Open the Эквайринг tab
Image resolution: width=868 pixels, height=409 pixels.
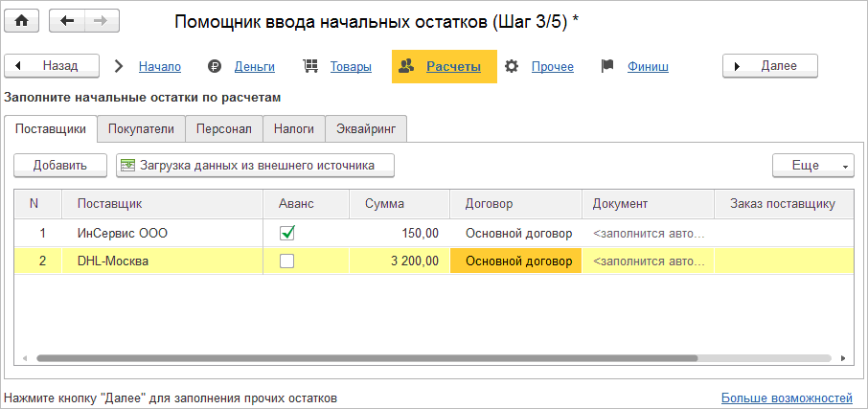(367, 128)
